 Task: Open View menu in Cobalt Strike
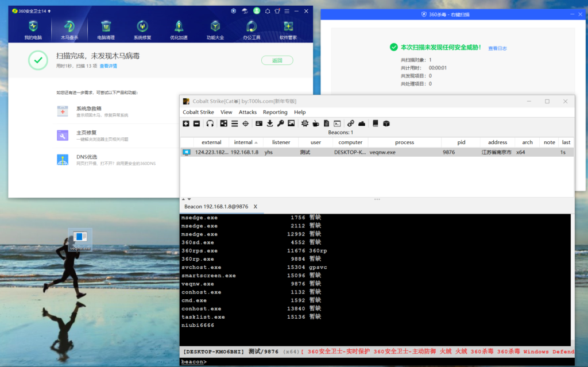[x=226, y=112]
